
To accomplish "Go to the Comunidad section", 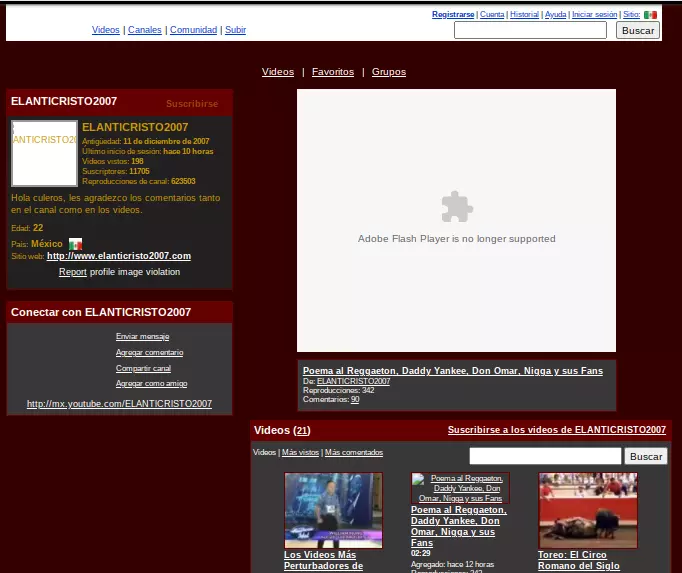I will click(x=193, y=30).
